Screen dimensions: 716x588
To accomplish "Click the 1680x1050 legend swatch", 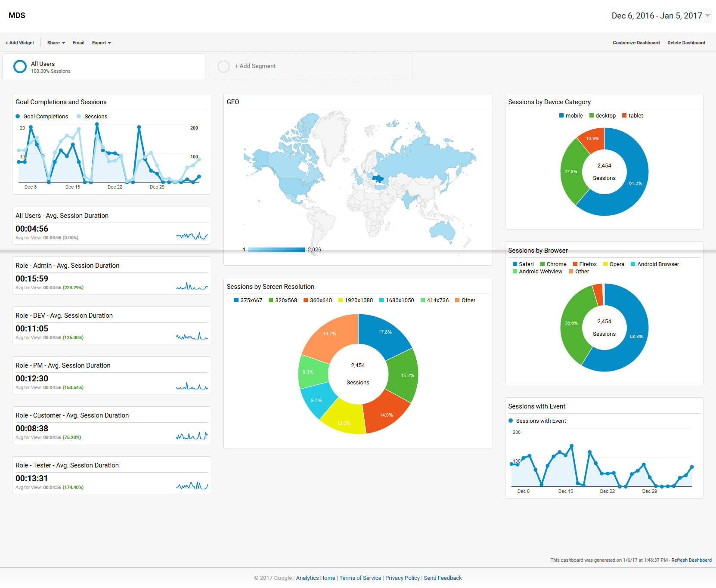I will pyautogui.click(x=381, y=300).
